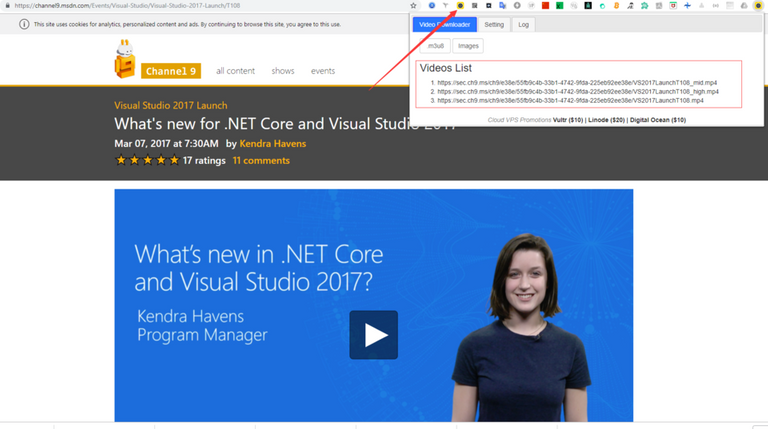Click the red square extension icon
Screen dimensions: 768x429
545,6
